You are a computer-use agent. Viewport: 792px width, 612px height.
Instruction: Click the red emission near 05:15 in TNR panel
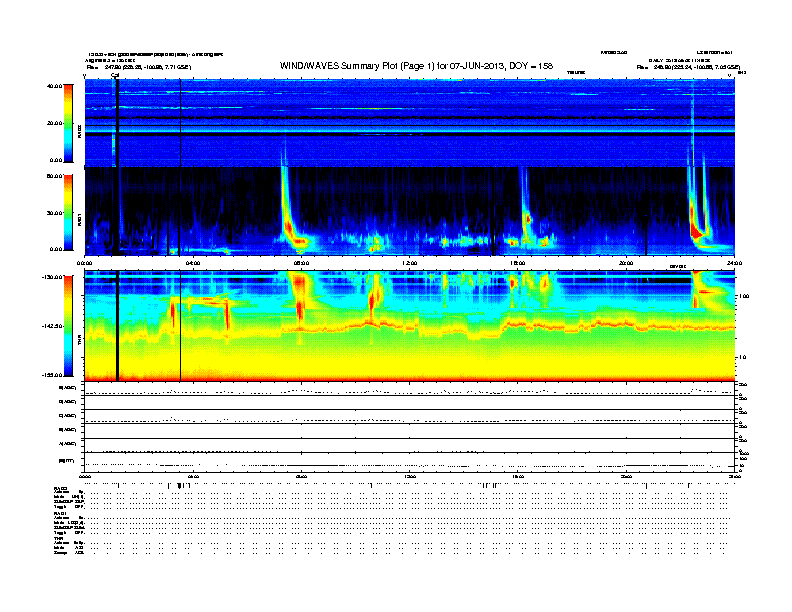click(227, 314)
